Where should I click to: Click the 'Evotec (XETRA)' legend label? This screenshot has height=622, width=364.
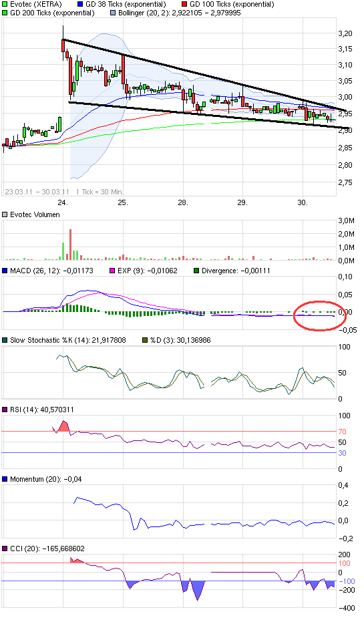tap(36, 5)
